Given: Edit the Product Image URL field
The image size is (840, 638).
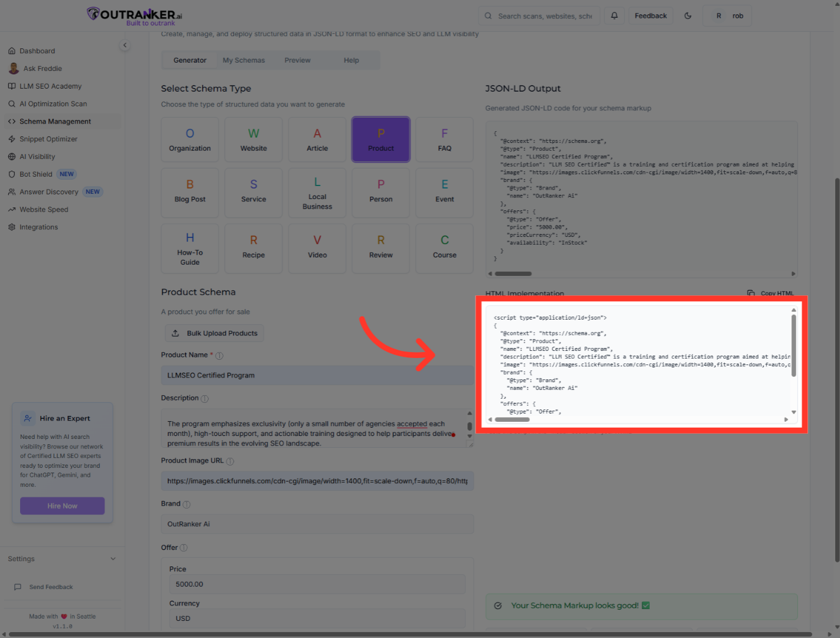Looking at the screenshot, I should point(317,481).
